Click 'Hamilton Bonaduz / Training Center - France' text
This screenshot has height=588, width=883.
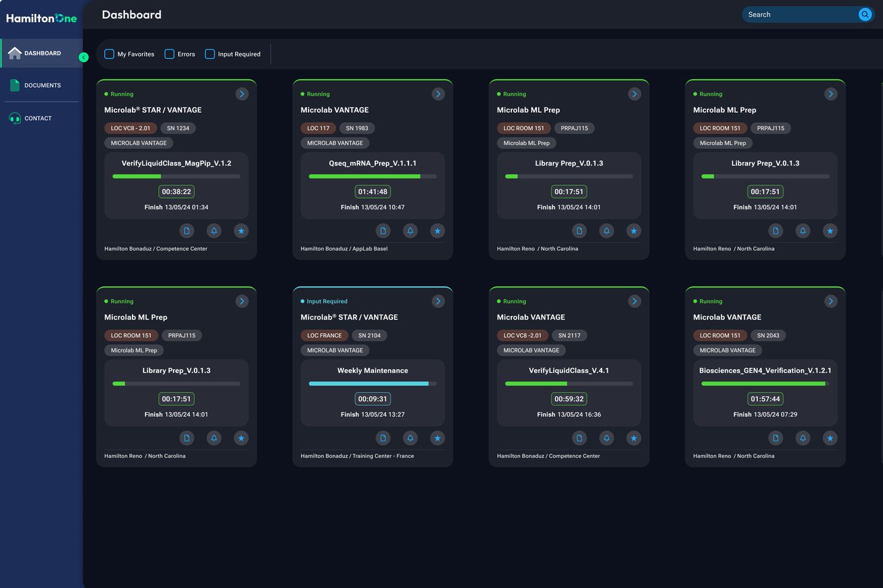point(357,456)
